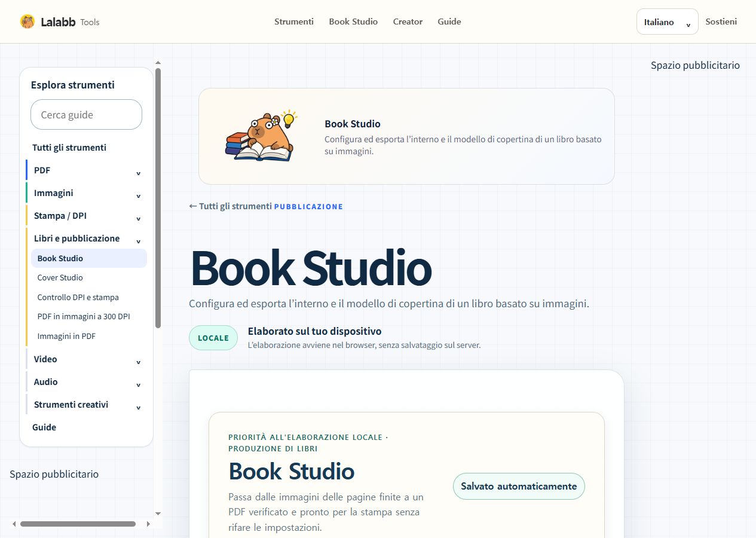
Task: Click the Video category label
Action: (x=45, y=359)
